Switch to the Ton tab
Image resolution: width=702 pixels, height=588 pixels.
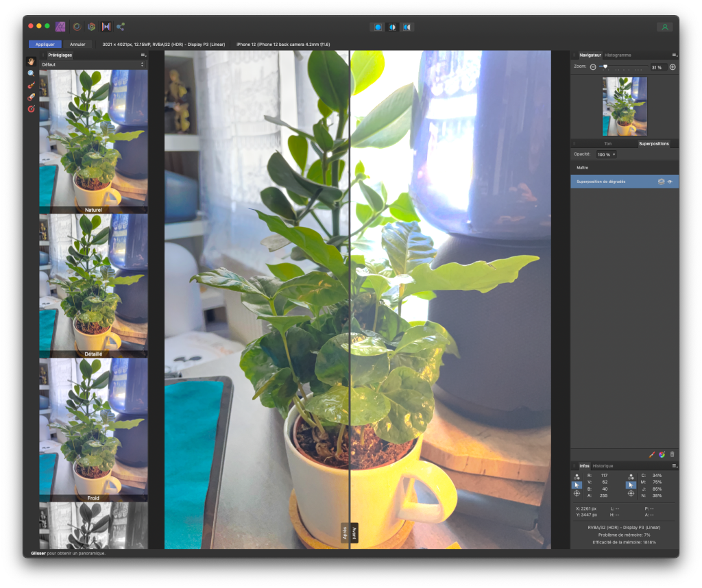(x=607, y=144)
